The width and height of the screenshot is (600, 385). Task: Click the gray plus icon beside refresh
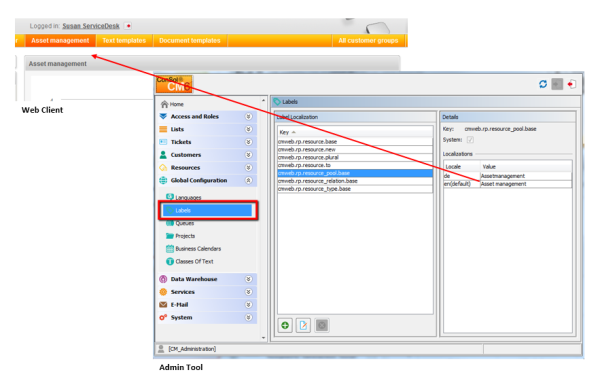[x=557, y=84]
